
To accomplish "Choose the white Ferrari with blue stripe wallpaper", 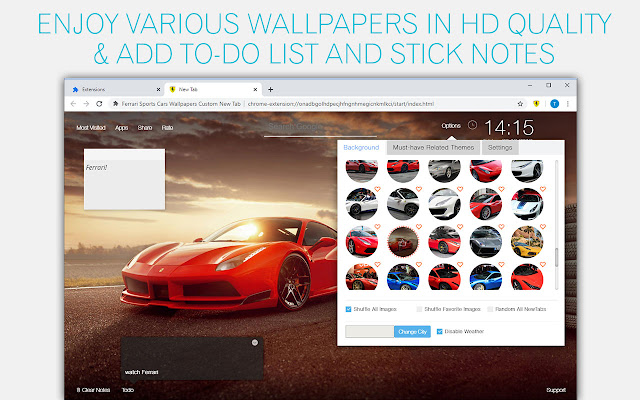I will [527, 204].
